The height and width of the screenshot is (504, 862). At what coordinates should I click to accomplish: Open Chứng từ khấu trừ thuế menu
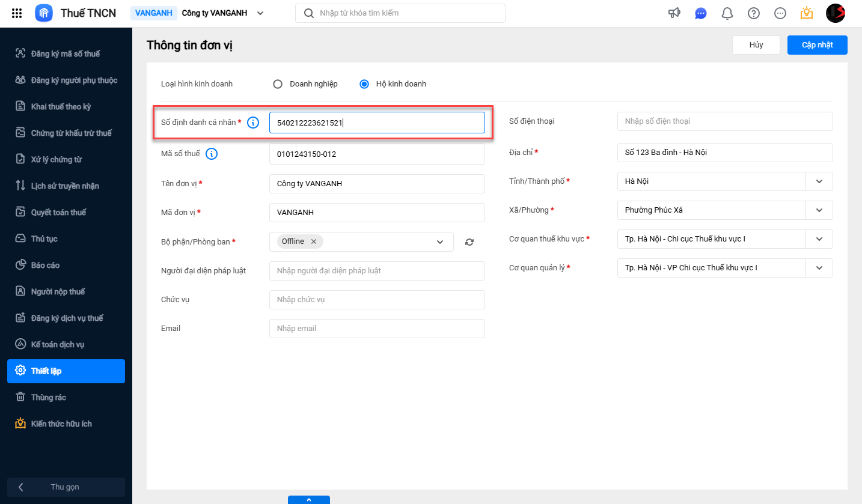(71, 133)
